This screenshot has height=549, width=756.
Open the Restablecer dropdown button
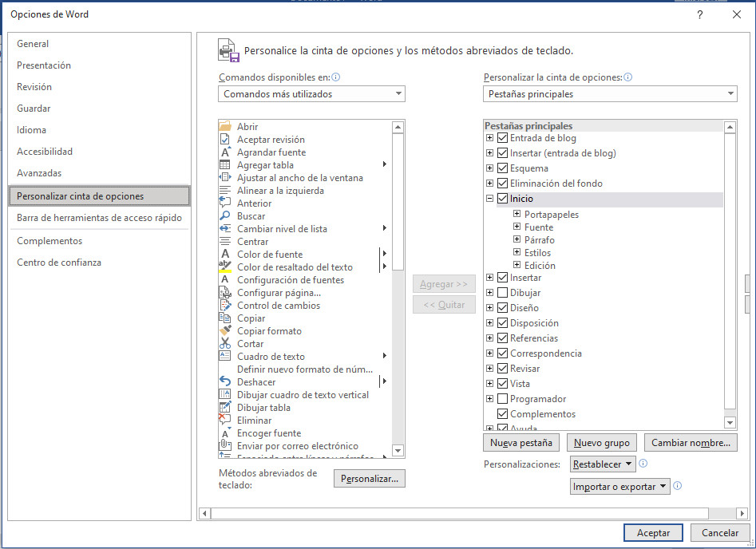click(x=603, y=464)
